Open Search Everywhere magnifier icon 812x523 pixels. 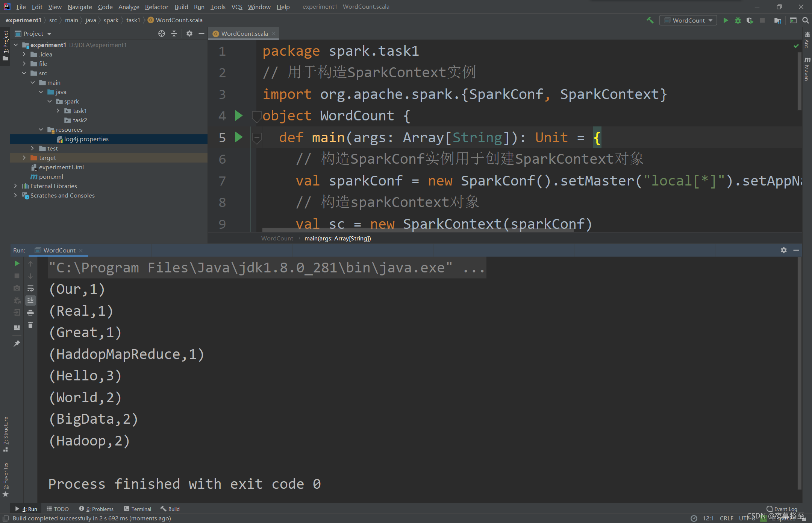pos(805,20)
